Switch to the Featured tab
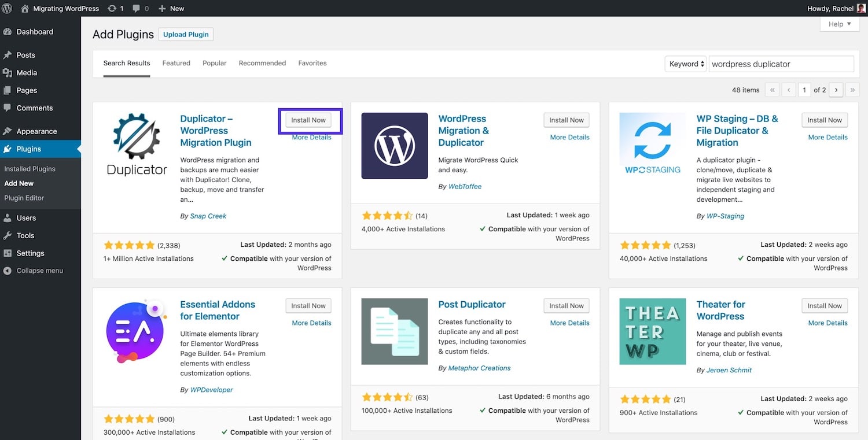868x440 pixels. point(176,63)
